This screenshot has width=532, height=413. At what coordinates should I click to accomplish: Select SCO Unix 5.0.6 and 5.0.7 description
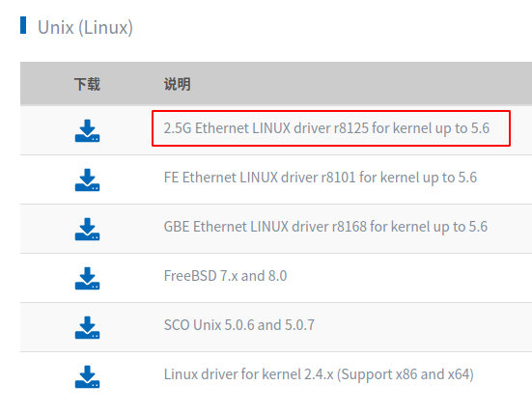point(238,325)
